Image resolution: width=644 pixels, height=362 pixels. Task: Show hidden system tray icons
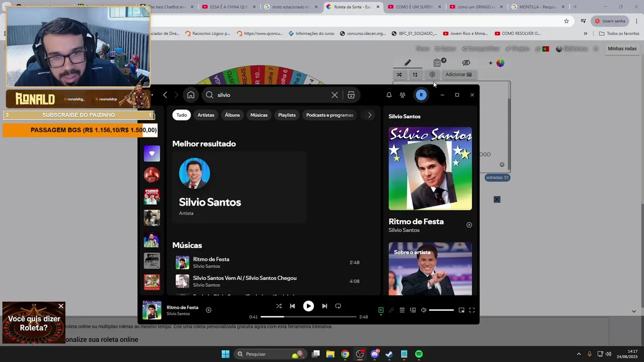pos(579,354)
